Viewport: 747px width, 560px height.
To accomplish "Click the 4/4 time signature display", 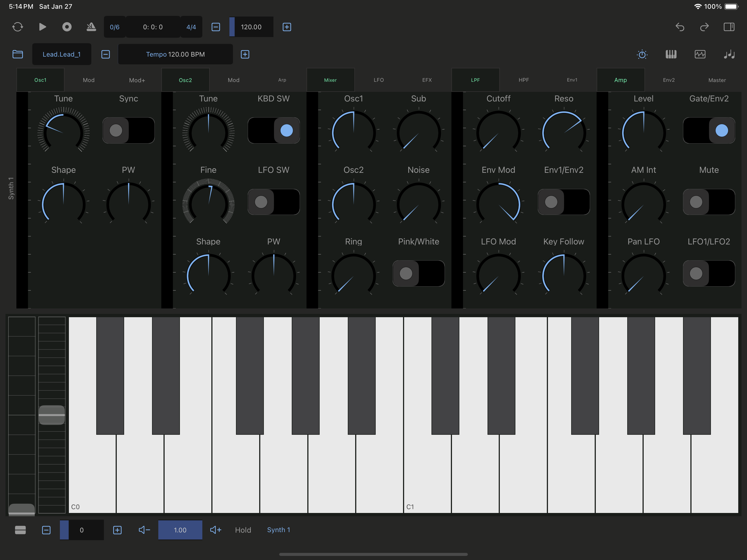I will [x=191, y=27].
